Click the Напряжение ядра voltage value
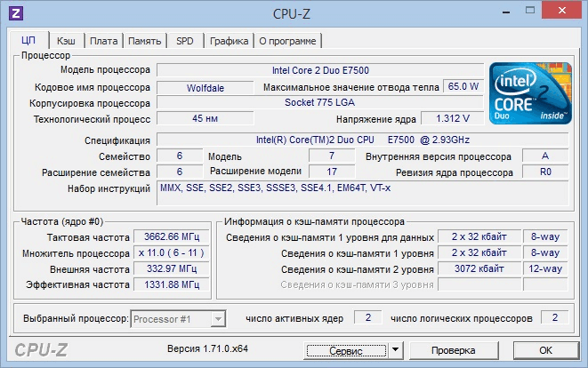 pyautogui.click(x=453, y=119)
